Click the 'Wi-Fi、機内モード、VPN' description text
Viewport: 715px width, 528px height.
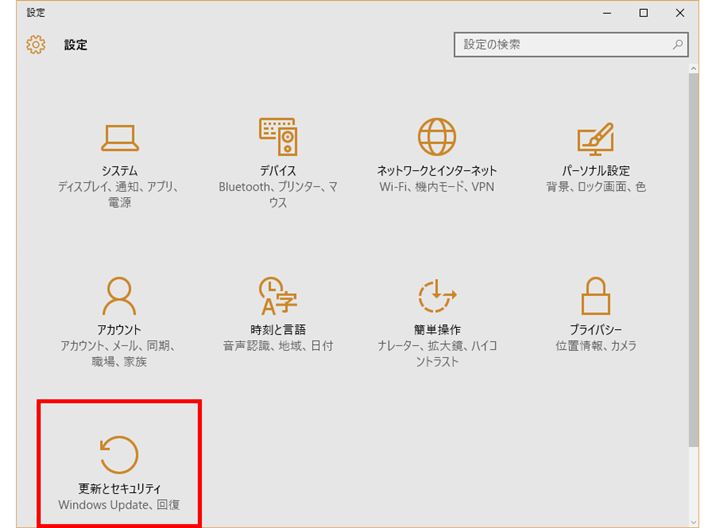click(437, 187)
